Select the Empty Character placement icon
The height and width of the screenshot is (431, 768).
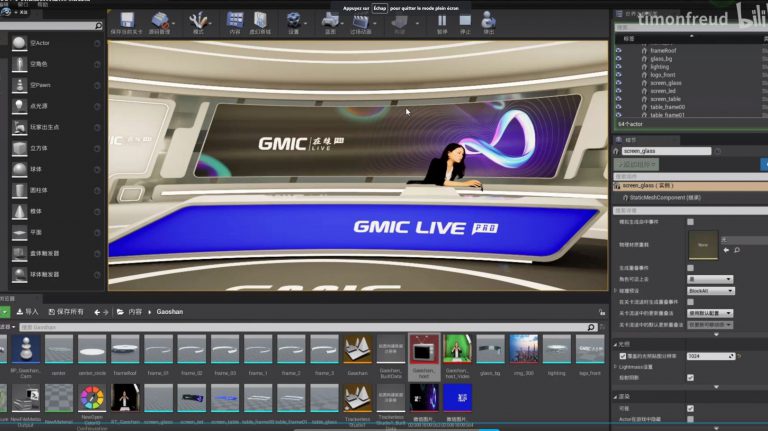coord(20,64)
